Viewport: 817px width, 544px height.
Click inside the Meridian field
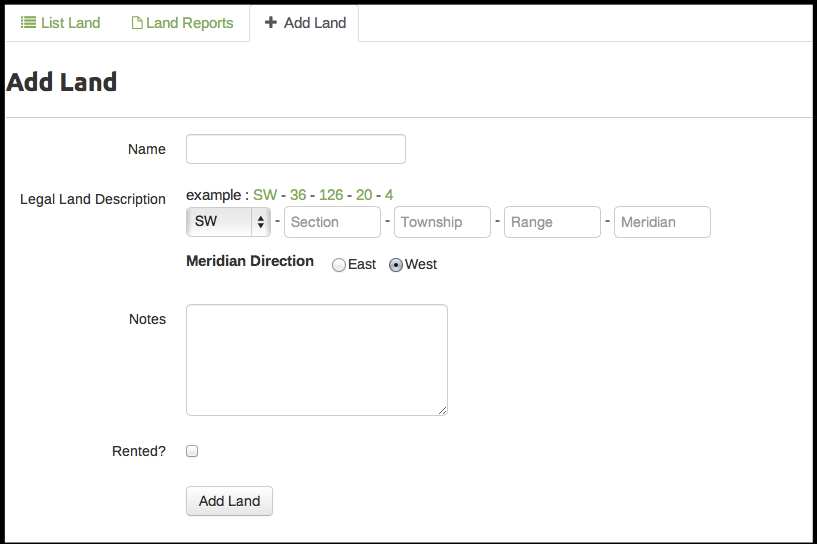(x=662, y=222)
